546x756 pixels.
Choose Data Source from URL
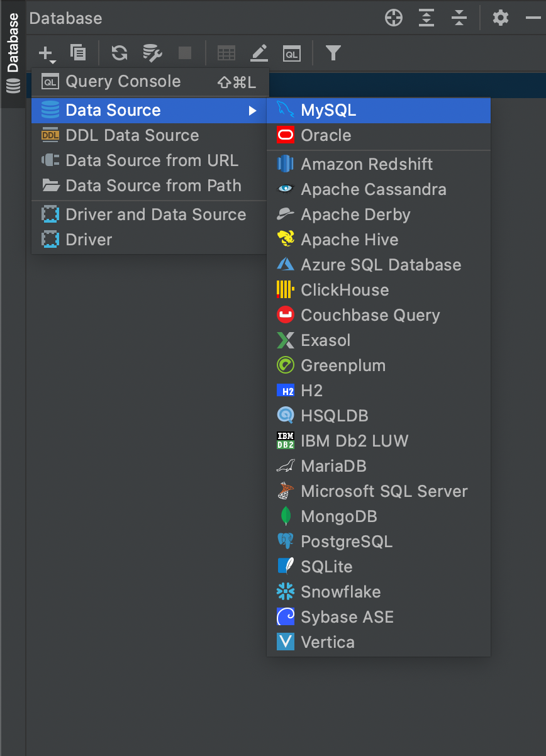click(150, 160)
